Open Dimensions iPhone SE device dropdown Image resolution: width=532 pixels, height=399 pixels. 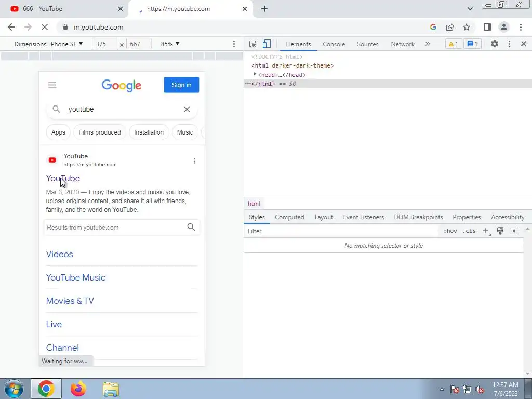pos(48,44)
